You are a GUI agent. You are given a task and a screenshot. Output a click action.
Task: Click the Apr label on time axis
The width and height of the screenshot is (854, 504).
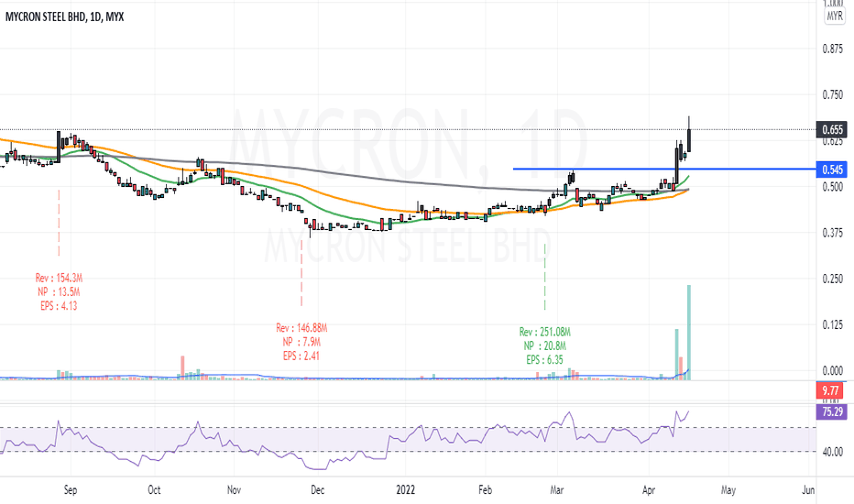point(649,490)
